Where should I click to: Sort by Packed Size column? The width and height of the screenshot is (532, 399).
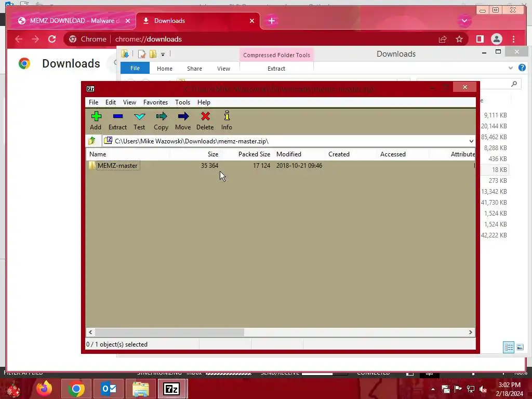(247, 154)
